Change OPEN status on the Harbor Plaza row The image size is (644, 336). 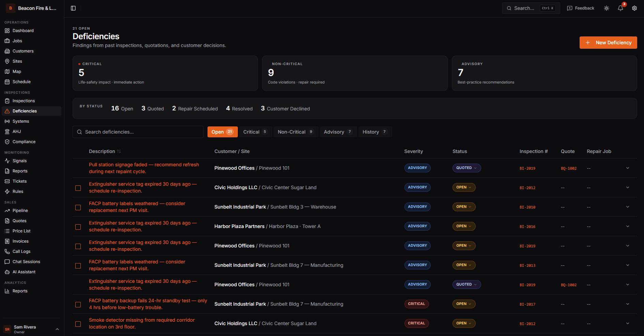(x=464, y=226)
